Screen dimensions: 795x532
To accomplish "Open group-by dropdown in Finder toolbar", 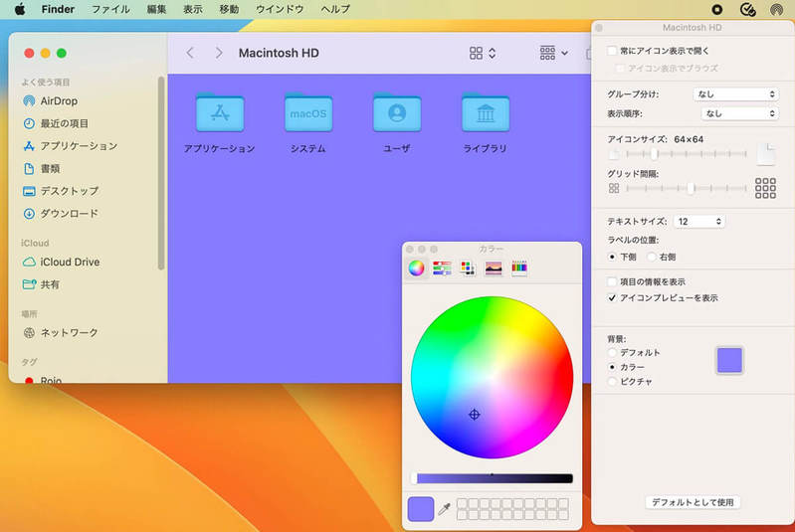I will click(553, 53).
